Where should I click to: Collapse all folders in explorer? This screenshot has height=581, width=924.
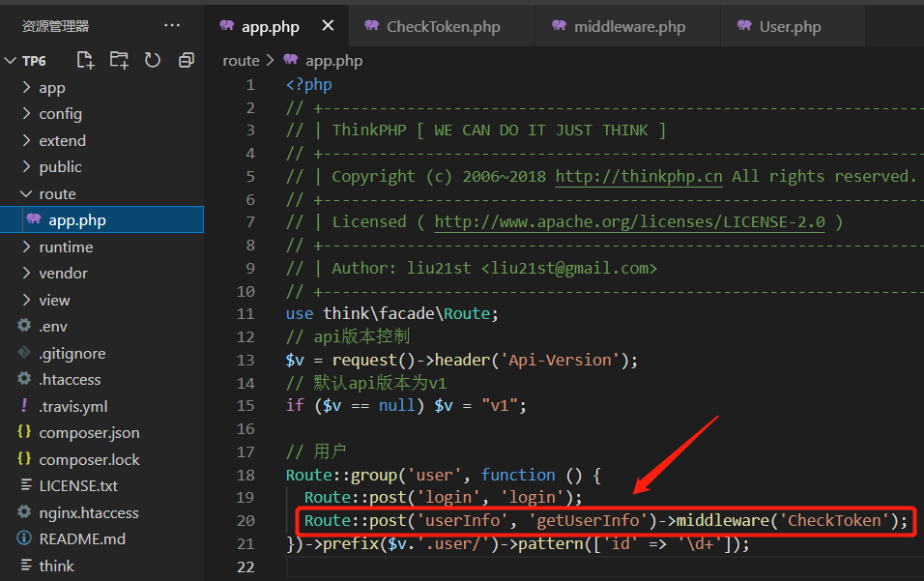click(187, 60)
